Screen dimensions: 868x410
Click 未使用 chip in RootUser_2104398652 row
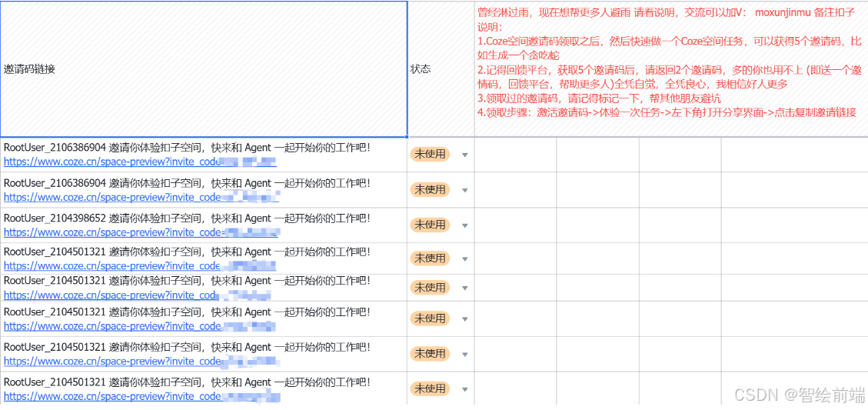pos(430,225)
